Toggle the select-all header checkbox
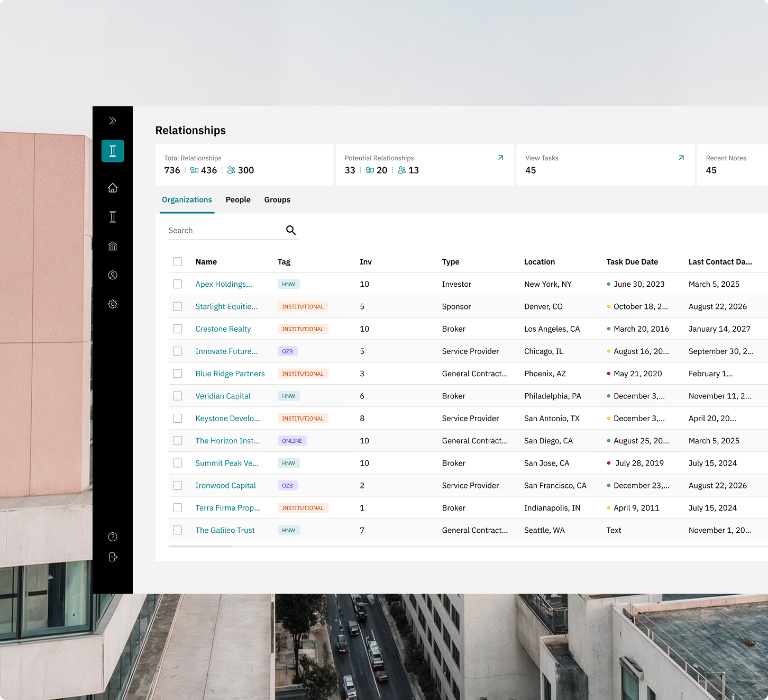Viewport: 768px width, 700px height. 178,262
